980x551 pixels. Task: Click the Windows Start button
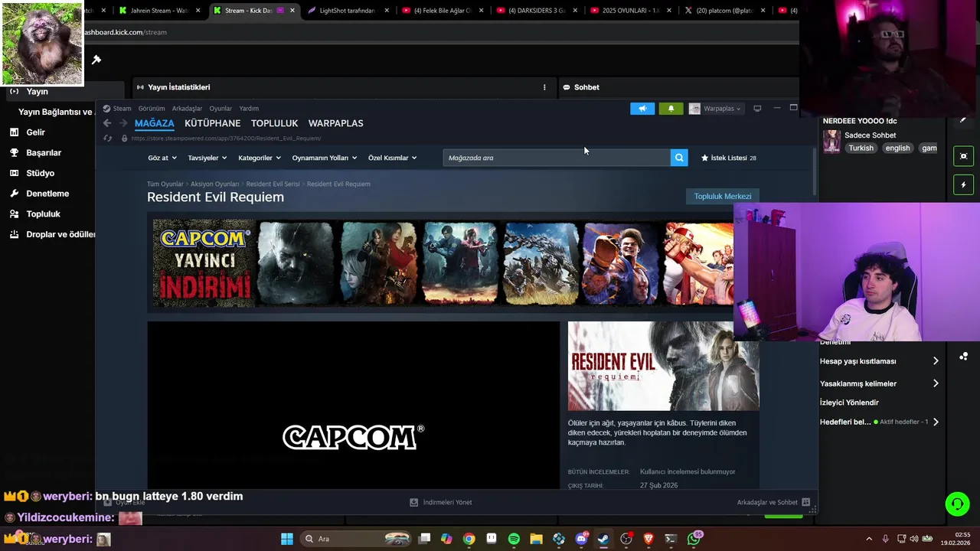(286, 539)
